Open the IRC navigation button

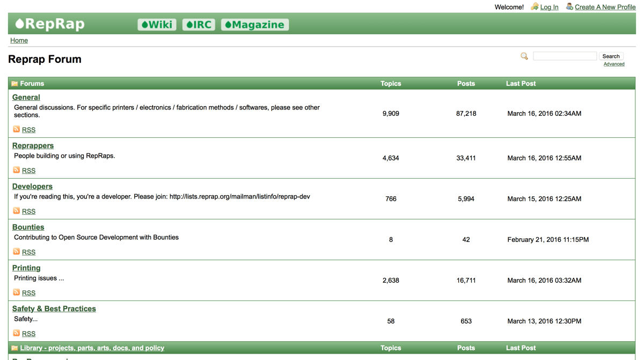coord(199,25)
